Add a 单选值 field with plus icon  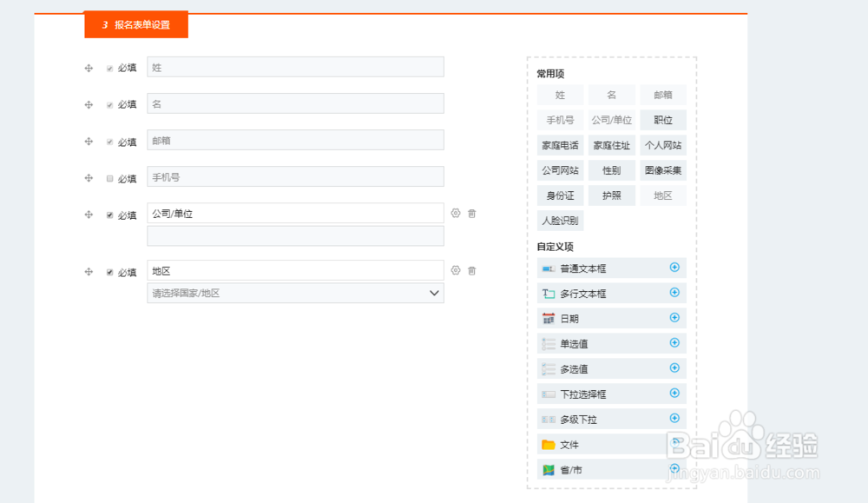(674, 343)
